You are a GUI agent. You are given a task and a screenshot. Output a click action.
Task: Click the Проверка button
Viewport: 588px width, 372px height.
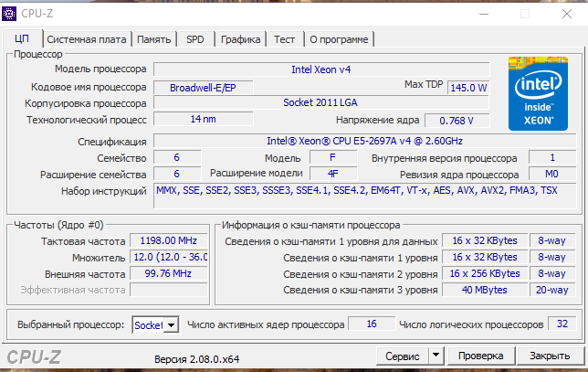coord(481,356)
